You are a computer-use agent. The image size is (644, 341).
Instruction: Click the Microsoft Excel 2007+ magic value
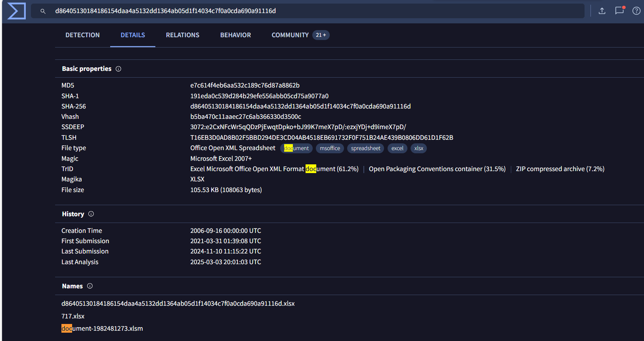pyautogui.click(x=221, y=158)
